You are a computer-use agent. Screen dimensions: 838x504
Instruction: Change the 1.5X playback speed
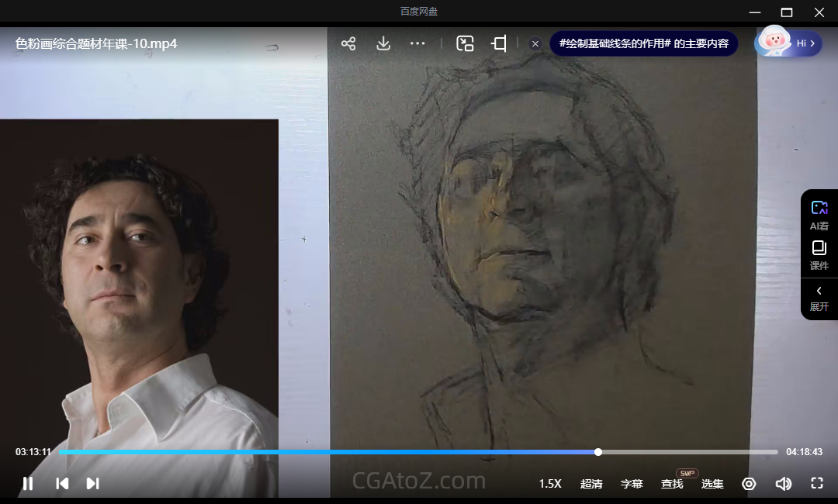pos(550,484)
